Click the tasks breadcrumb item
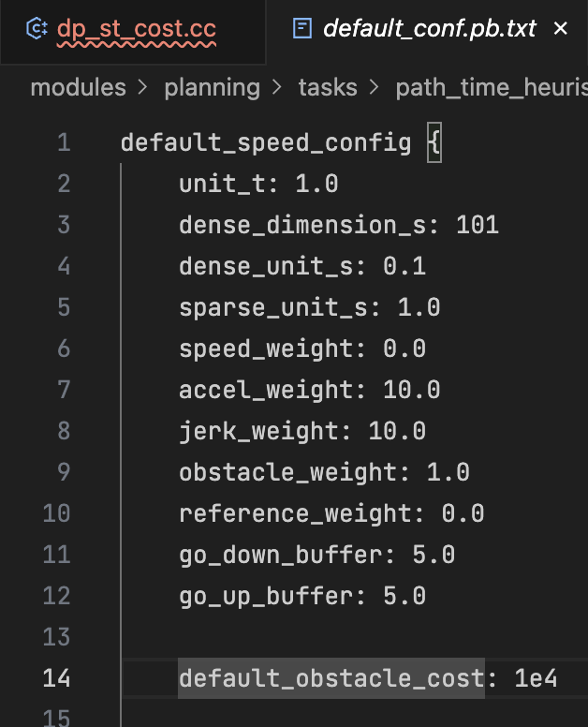Image resolution: width=588 pixels, height=727 pixels. click(x=328, y=88)
